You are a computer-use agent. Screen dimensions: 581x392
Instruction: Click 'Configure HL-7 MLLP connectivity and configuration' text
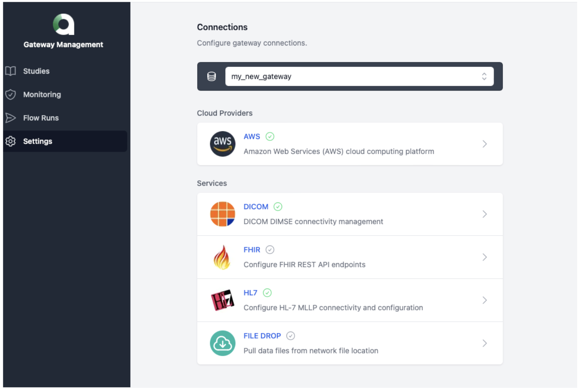333,307
